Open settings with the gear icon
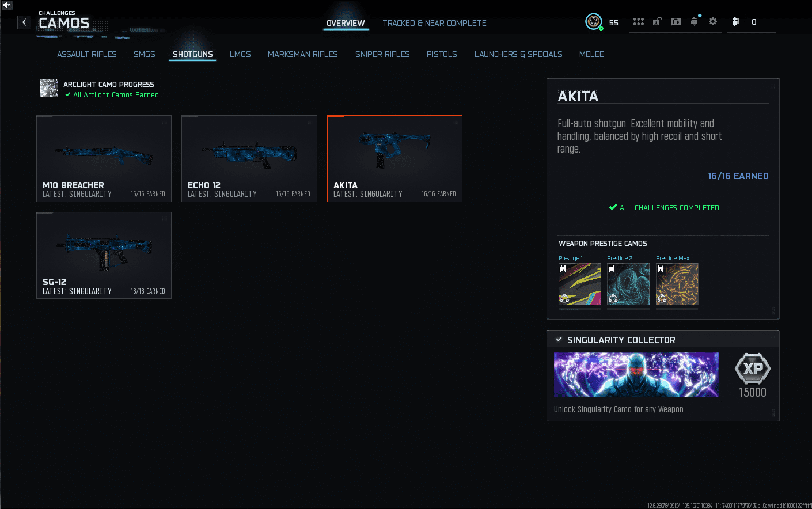Screen dimensions: 812x509 (713, 22)
